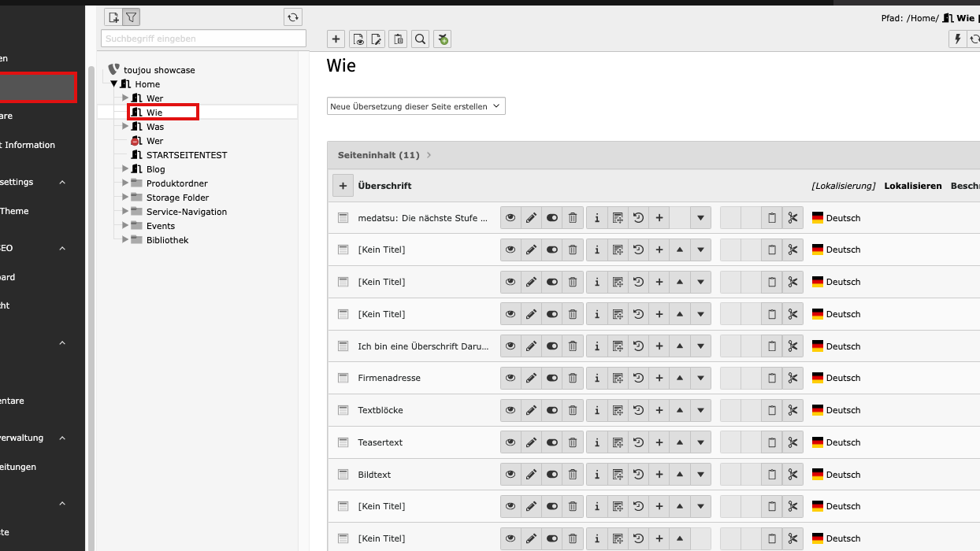Image resolution: width=980 pixels, height=551 pixels.
Task: Cut the medatsu record with the scissors icon
Action: 793,218
